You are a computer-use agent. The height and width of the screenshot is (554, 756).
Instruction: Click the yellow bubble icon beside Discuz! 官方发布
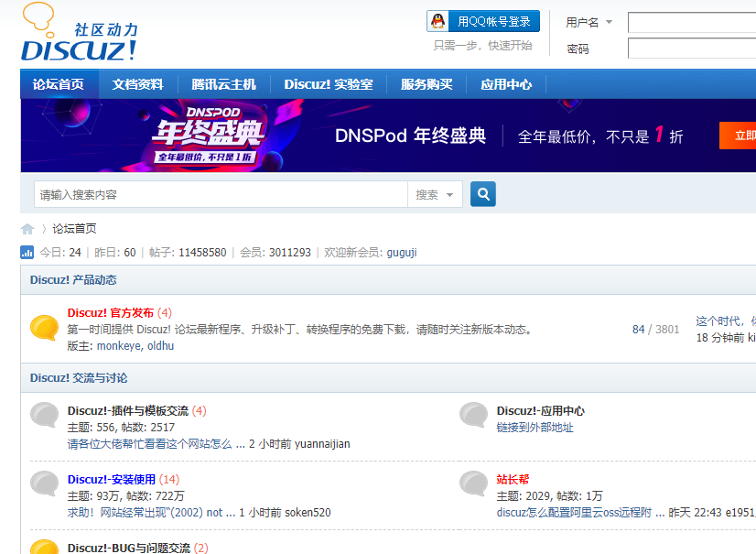[44, 328]
